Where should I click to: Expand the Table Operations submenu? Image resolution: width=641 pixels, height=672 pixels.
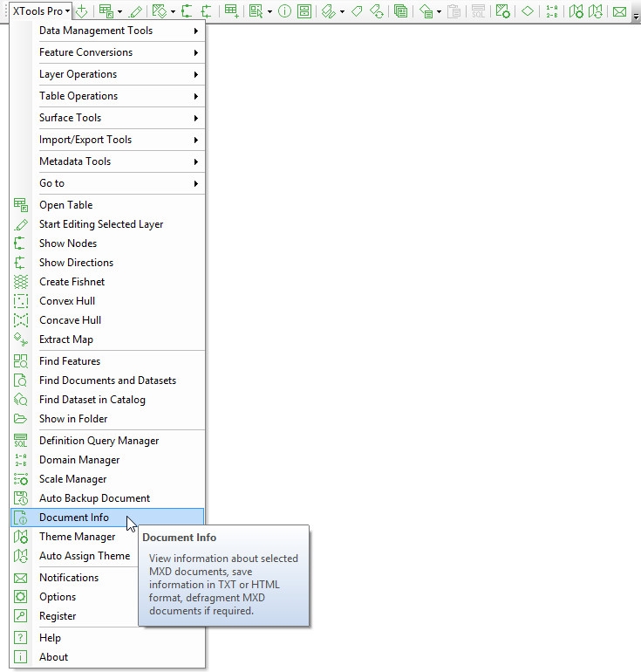107,96
